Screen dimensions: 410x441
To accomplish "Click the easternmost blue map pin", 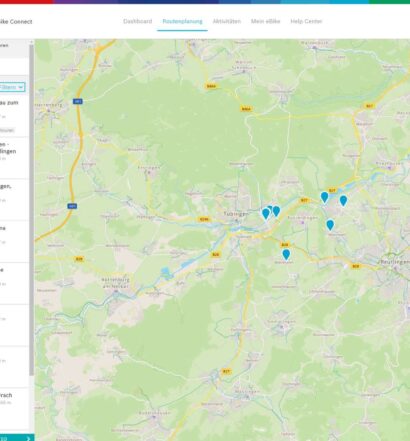I will pos(343,201).
